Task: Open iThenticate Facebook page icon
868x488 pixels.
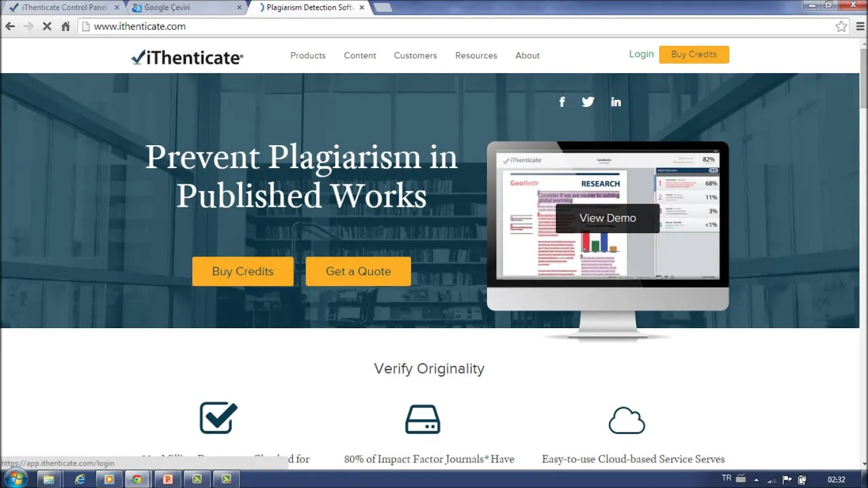Action: (561, 102)
